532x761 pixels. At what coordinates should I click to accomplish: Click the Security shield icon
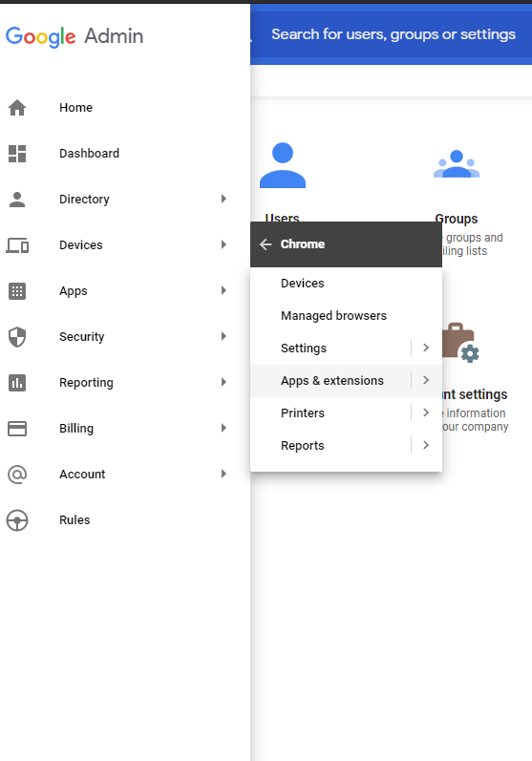coord(17,337)
